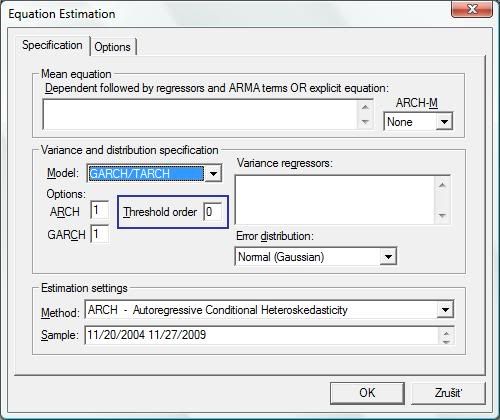The image size is (500, 420).
Task: Click the Threshold order input field
Action: (x=212, y=211)
